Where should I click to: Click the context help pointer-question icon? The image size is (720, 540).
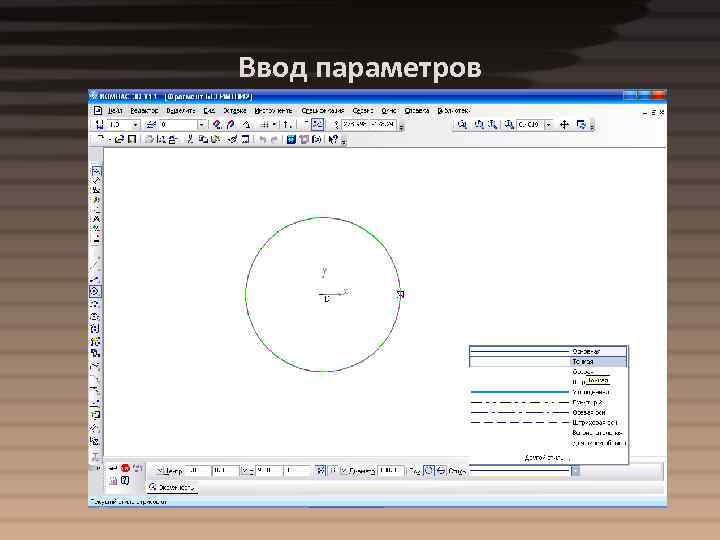tap(333, 140)
